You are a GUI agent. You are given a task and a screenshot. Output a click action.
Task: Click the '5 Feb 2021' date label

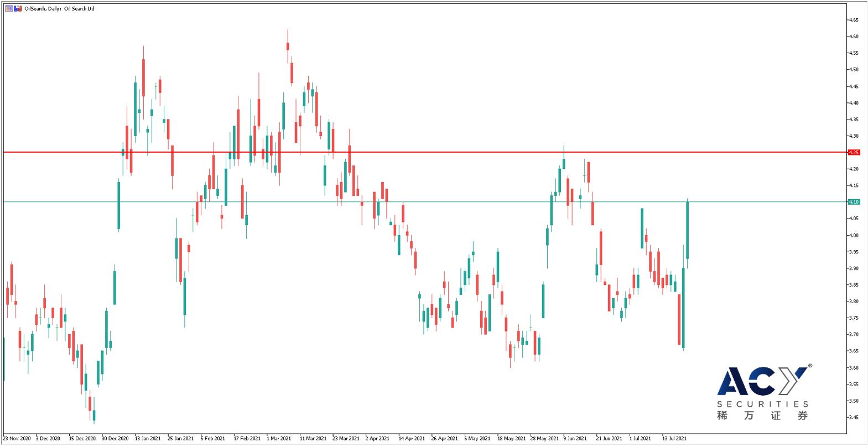click(213, 439)
